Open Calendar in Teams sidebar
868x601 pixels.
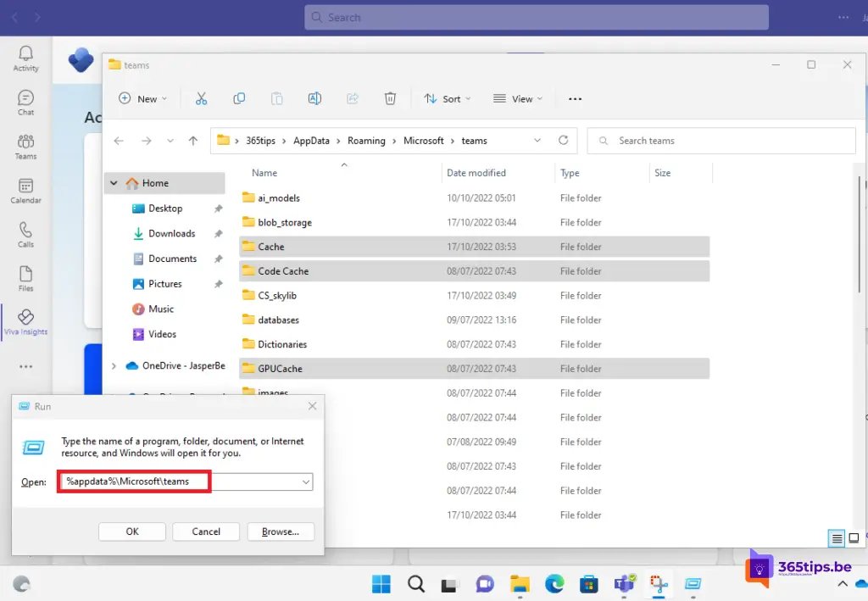pos(25,191)
